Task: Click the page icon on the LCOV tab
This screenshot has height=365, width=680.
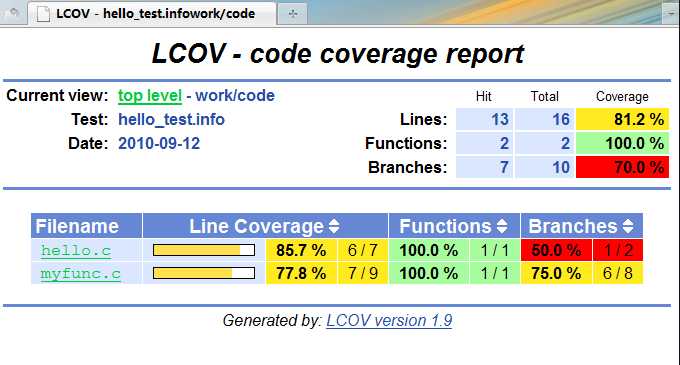Action: (43, 13)
